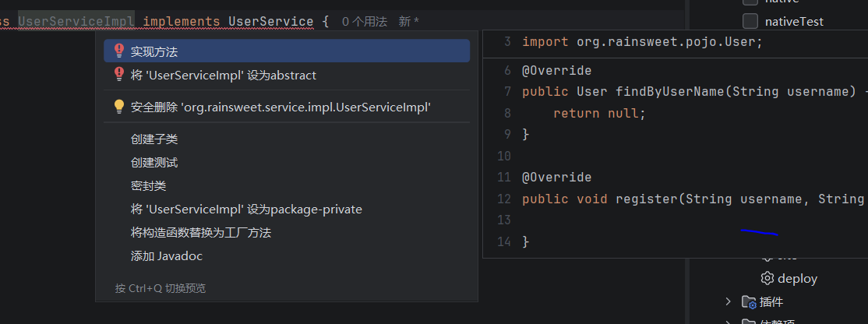Viewport: 868px width, 324px height.
Task: Click the gear icon next to deploy
Action: pos(767,278)
